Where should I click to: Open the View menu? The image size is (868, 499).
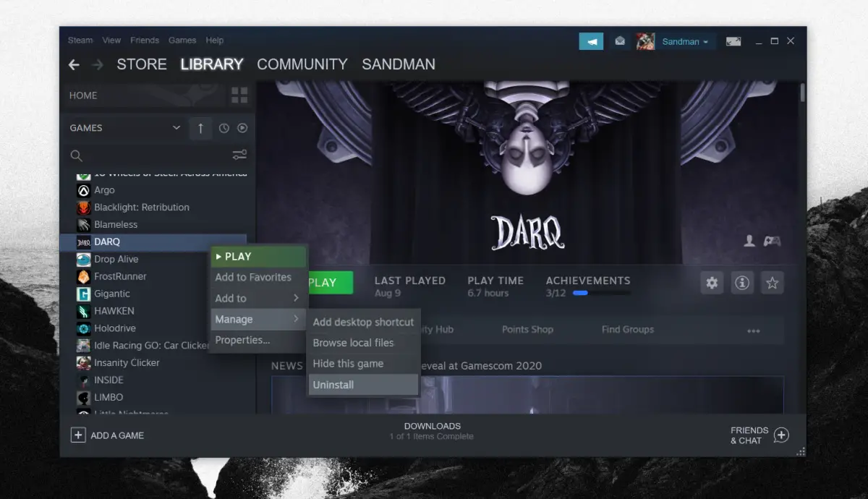(x=111, y=40)
